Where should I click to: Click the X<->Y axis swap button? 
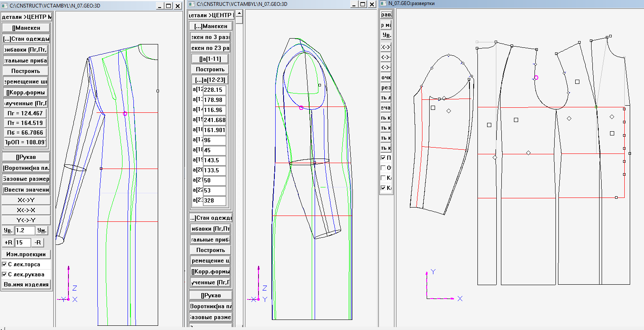pyautogui.click(x=26, y=200)
